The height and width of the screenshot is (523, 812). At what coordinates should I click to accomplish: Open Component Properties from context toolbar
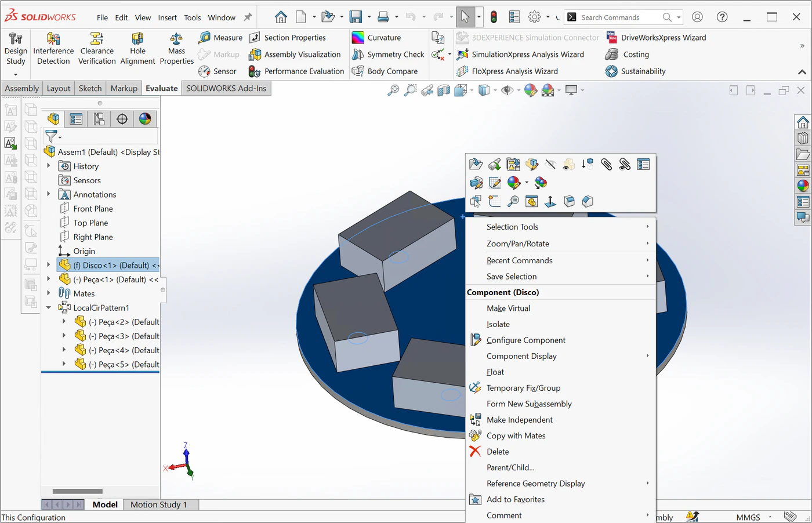click(x=643, y=165)
